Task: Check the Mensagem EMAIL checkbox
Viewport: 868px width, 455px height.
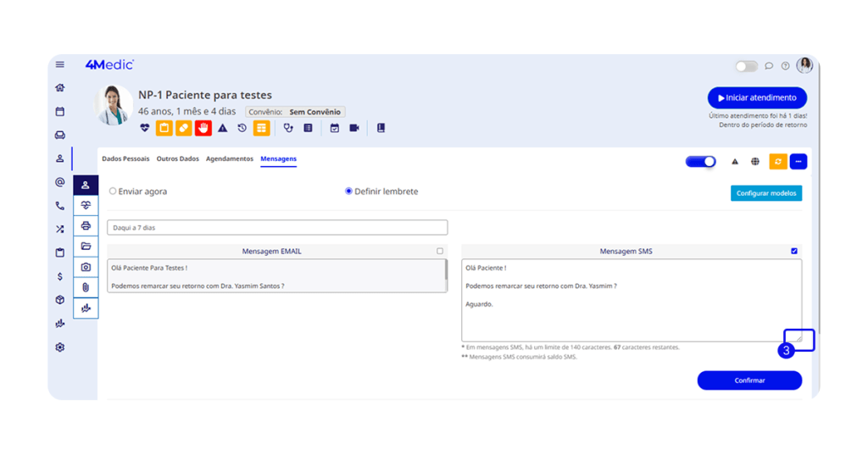Action: coord(440,251)
